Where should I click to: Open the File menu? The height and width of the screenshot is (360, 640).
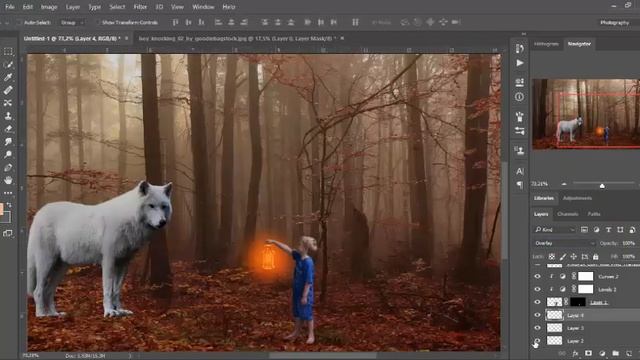(x=9, y=7)
